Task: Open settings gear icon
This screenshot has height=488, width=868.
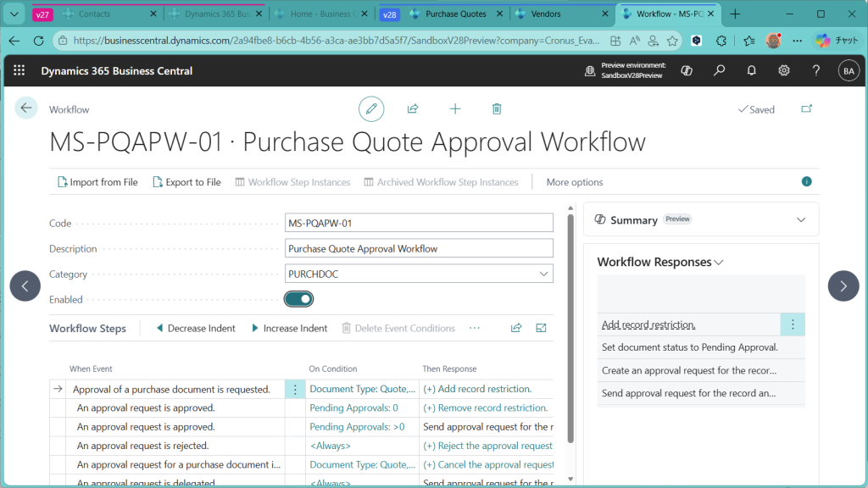Action: tap(784, 71)
